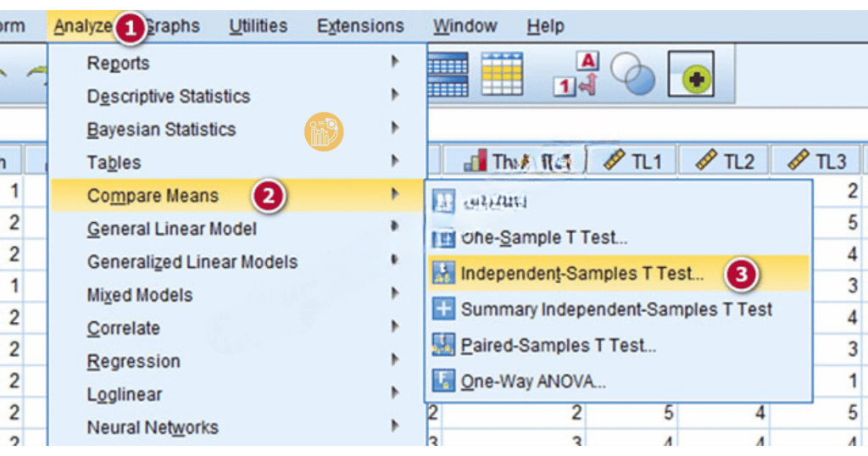Image resolution: width=868 pixels, height=456 pixels.
Task: Click the yellow-highlighted data grid toolbar icon
Action: [502, 74]
